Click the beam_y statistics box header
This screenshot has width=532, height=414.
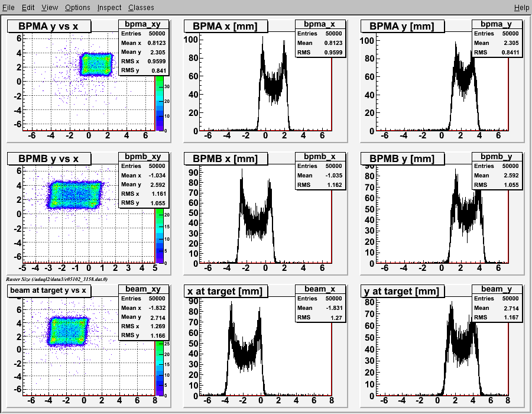497,289
